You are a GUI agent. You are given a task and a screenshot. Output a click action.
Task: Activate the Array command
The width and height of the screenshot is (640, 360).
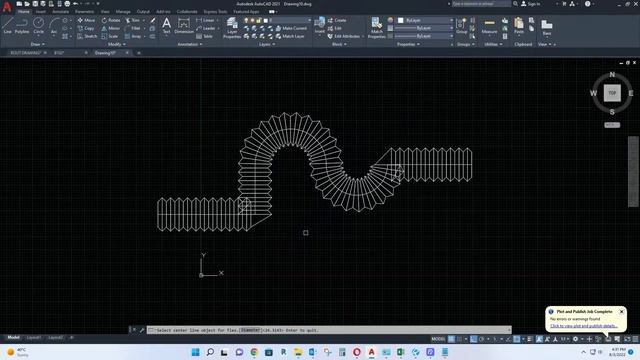point(133,36)
